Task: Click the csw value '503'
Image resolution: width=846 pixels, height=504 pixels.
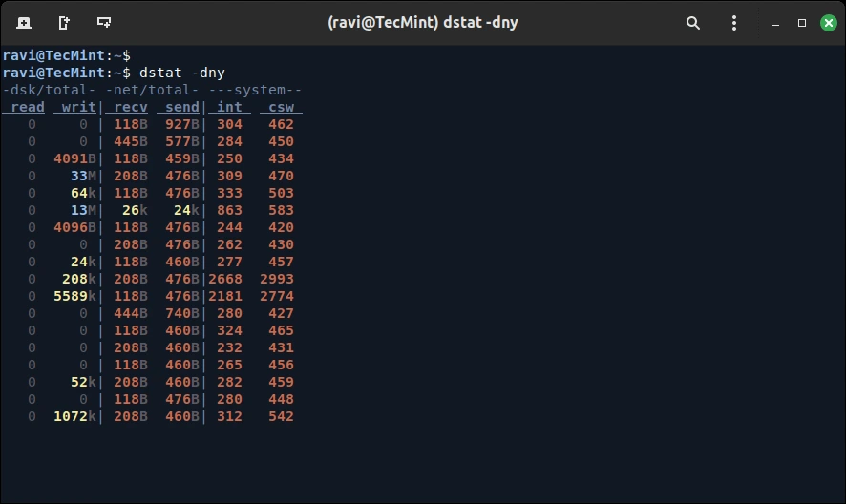Action: [281, 193]
